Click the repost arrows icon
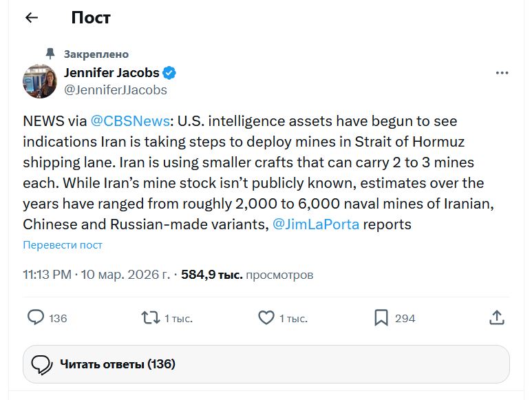Viewport: 532px width, 400px height. coord(149,317)
